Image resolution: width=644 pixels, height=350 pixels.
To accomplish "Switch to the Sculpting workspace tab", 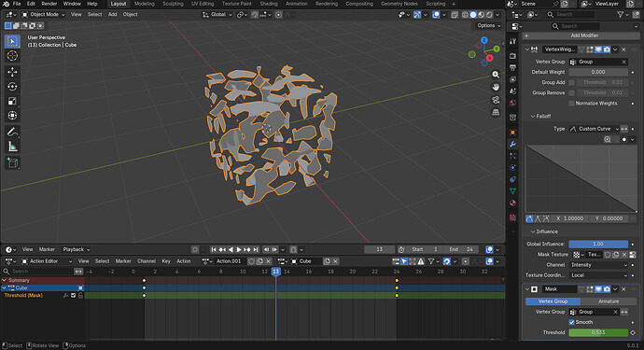I will click(x=173, y=4).
